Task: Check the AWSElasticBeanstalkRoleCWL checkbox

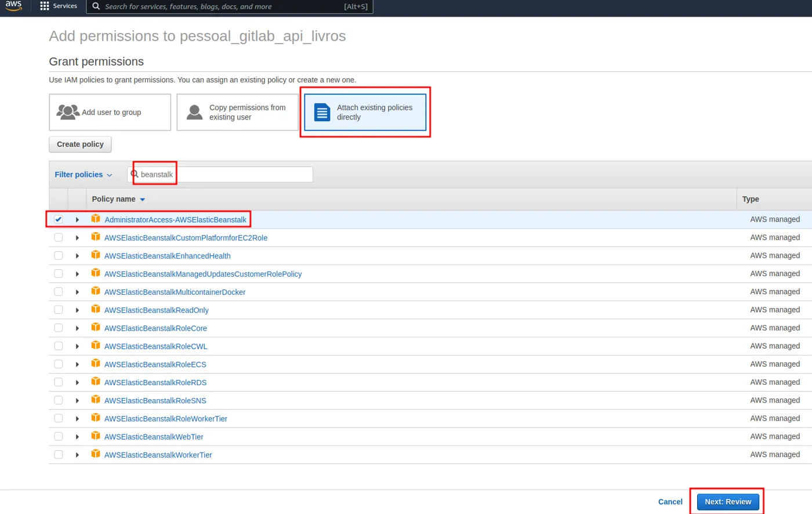Action: [58, 346]
